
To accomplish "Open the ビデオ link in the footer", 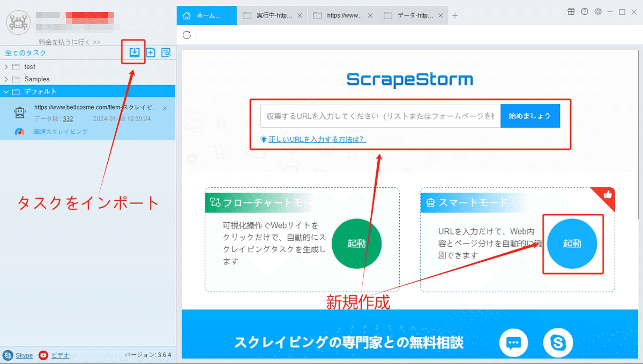I will point(60,355).
